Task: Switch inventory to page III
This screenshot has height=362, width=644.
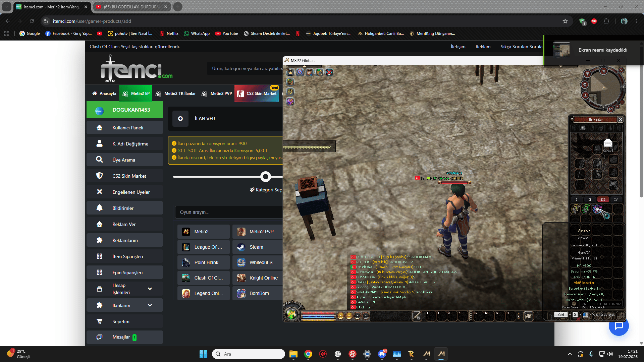Action: (603, 199)
